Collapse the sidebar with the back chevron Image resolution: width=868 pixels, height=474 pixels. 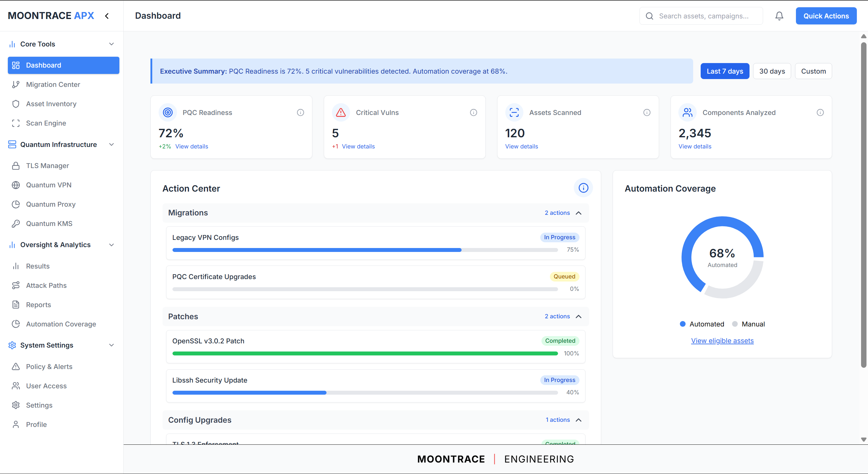tap(107, 16)
